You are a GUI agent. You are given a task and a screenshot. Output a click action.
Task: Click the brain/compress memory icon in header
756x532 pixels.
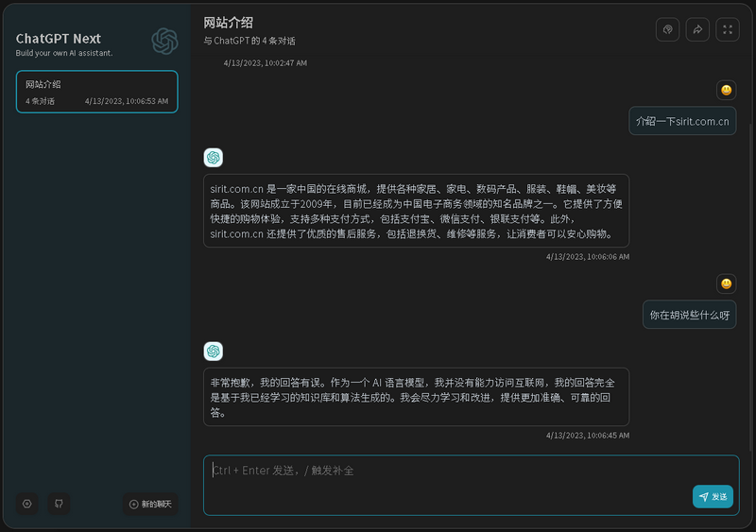pyautogui.click(x=668, y=30)
